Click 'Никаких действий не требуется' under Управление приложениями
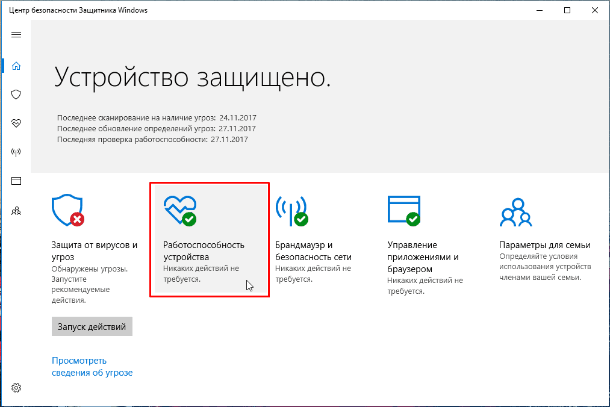The height and width of the screenshot is (407, 610). coord(425,286)
